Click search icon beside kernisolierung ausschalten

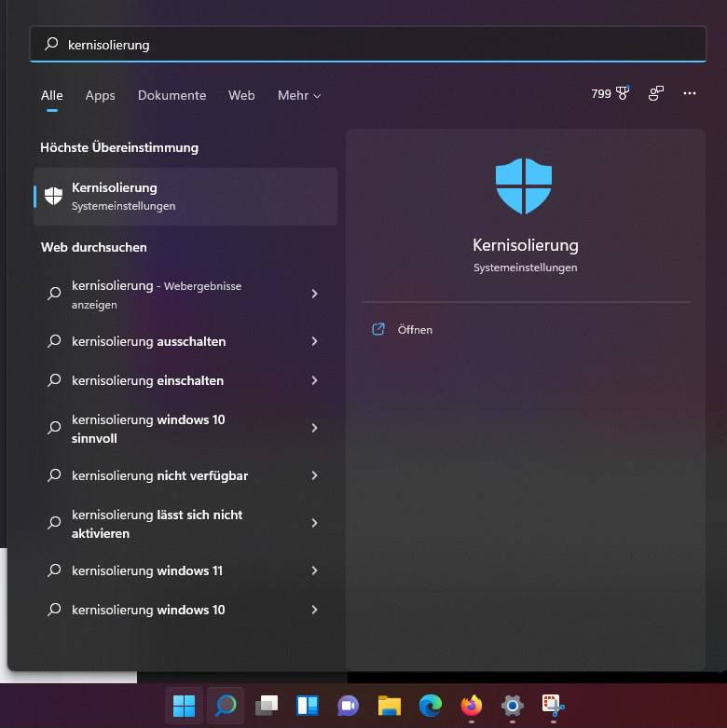(54, 341)
